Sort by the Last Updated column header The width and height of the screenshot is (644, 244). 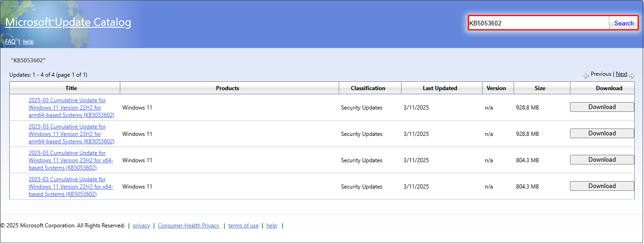(x=441, y=88)
